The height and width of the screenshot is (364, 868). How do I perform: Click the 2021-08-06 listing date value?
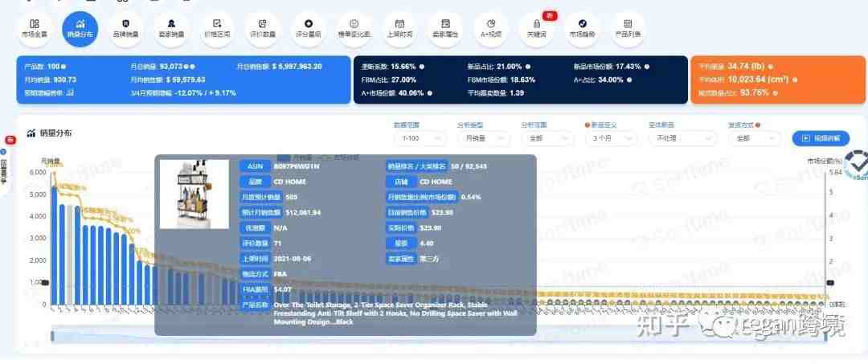(293, 259)
